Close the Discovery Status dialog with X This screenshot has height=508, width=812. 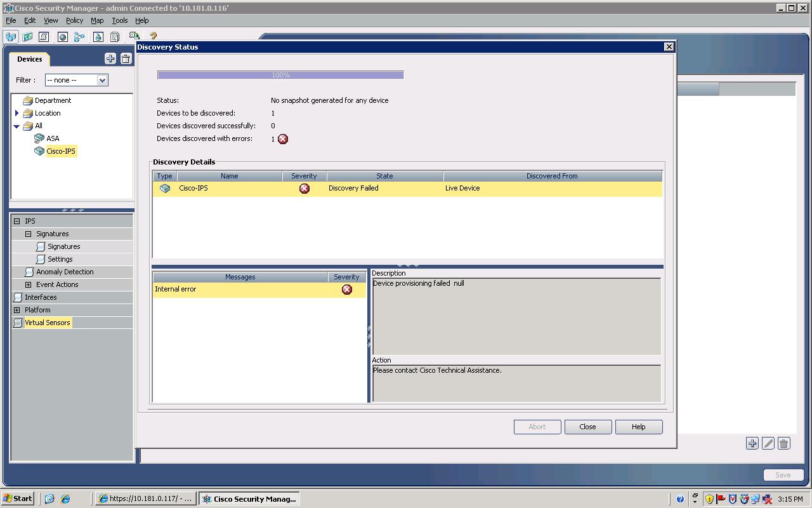(x=669, y=46)
